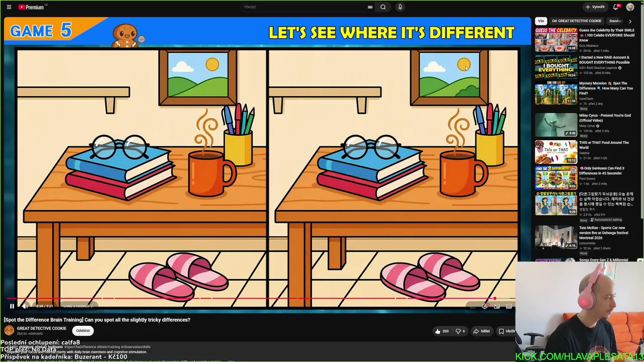Save the video with Uložit
Screen dimensions: 644x362
click(507, 331)
